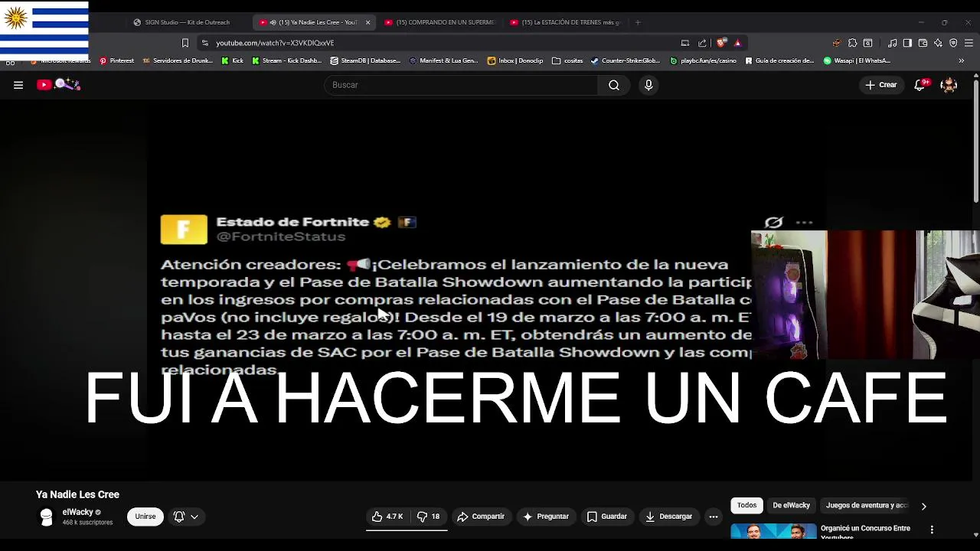Open Leo AI sparkle icon in the toolbar

(938, 43)
